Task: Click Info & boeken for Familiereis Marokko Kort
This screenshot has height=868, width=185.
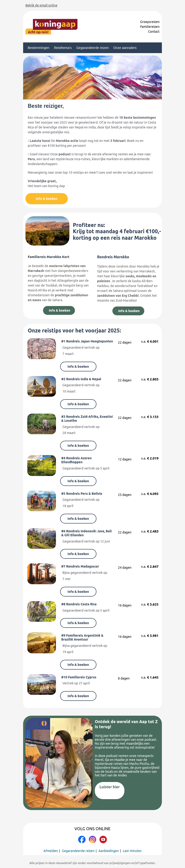Action: tap(59, 310)
